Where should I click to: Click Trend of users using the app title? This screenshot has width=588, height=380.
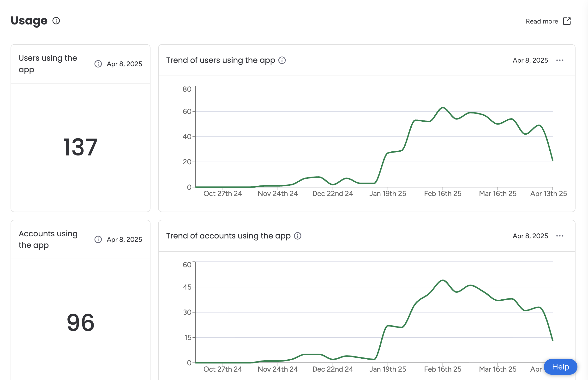coord(220,60)
